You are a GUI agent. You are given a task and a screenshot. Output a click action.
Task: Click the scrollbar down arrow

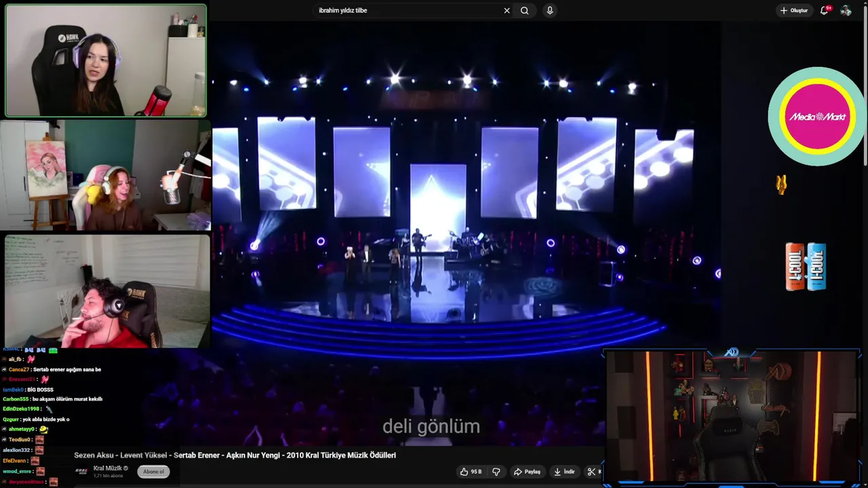pyautogui.click(x=865, y=483)
